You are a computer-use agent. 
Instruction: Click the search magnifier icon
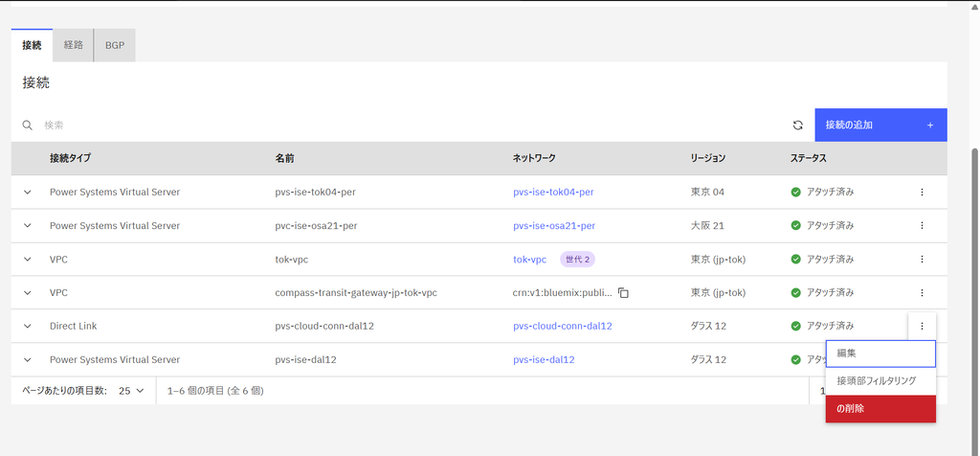(x=28, y=125)
